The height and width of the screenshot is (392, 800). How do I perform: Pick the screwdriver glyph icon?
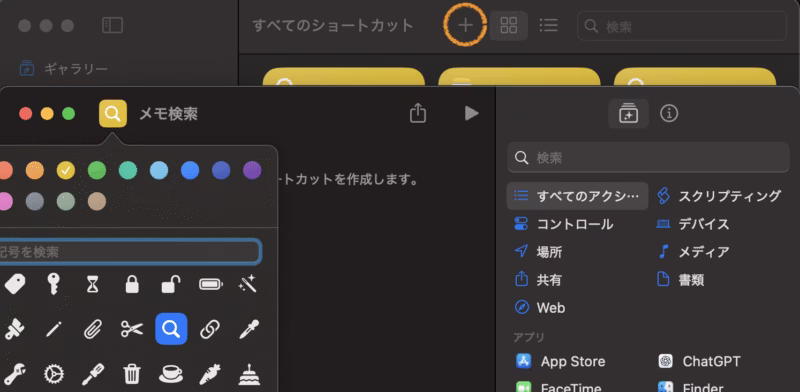point(93,375)
